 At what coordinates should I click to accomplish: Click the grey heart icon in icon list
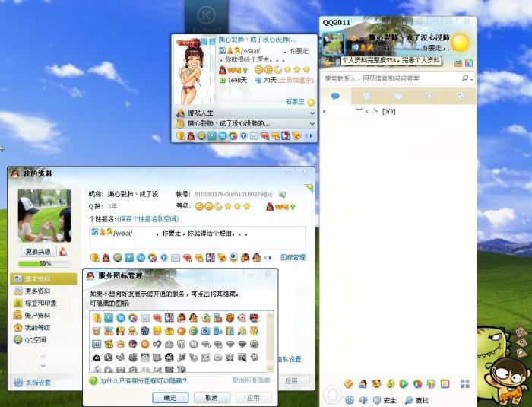pyautogui.click(x=157, y=344)
